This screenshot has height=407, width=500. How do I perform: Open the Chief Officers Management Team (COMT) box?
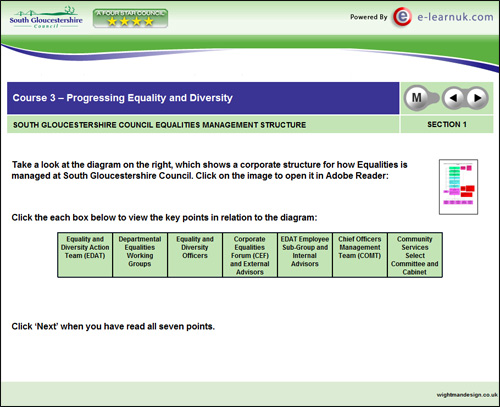coord(360,255)
